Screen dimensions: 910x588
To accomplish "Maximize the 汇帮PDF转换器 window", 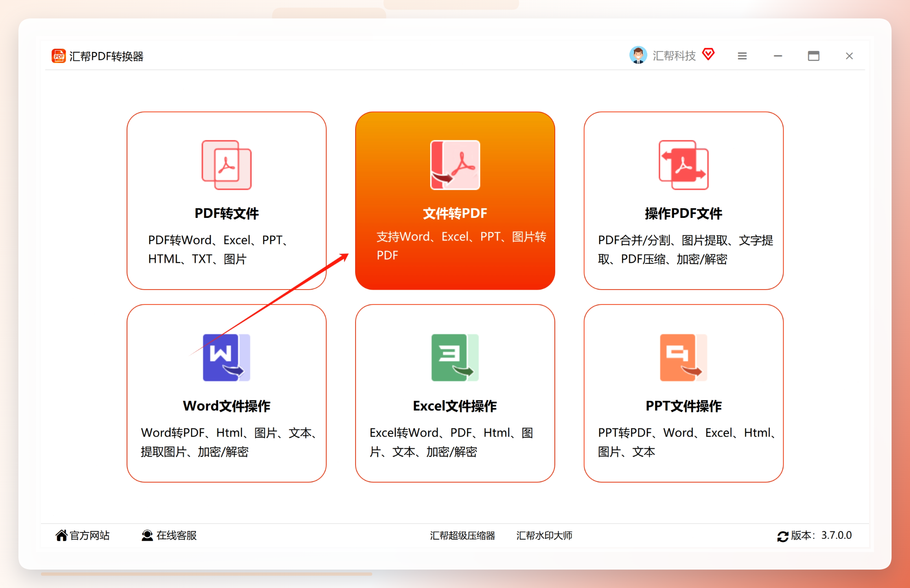I will point(813,56).
